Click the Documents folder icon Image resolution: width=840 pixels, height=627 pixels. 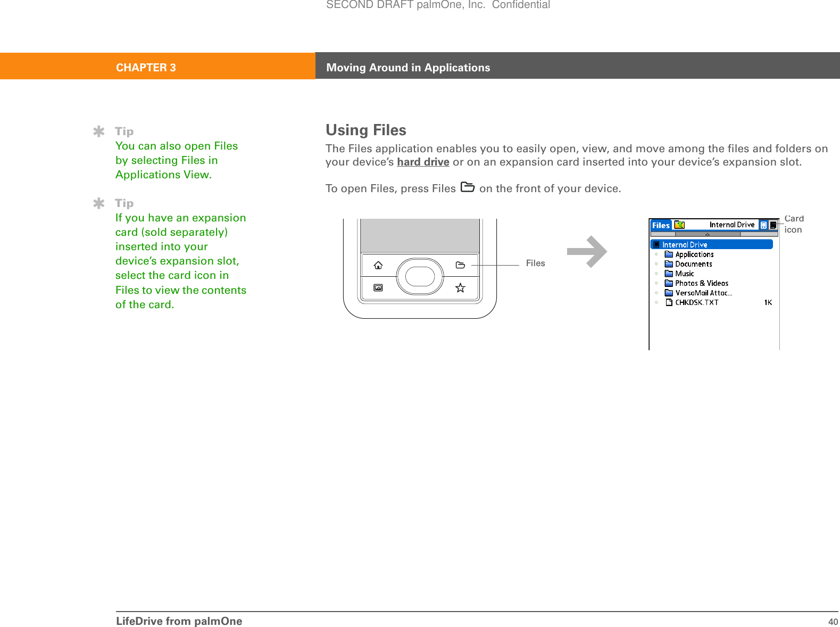(669, 264)
